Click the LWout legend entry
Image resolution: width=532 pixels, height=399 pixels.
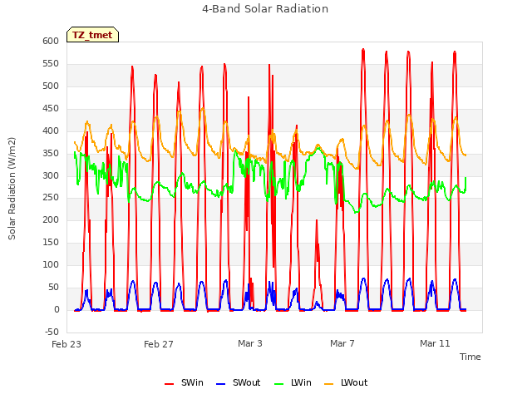click(x=346, y=383)
